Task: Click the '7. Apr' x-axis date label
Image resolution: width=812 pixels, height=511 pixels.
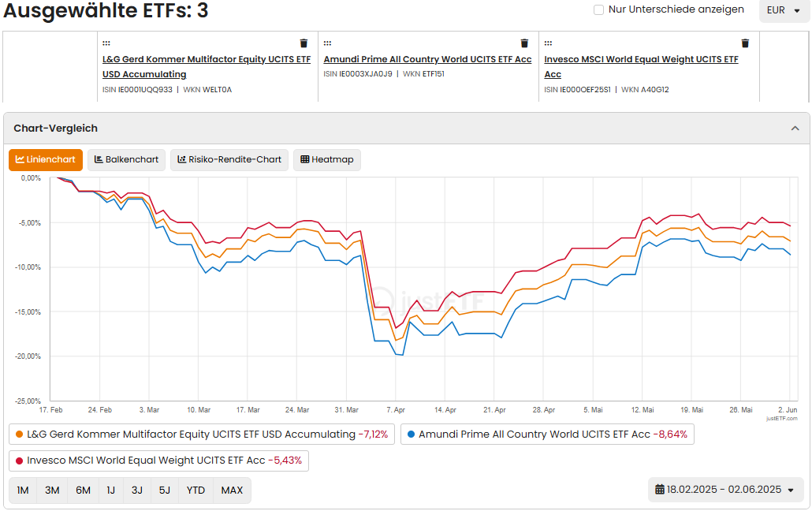Action: click(396, 410)
